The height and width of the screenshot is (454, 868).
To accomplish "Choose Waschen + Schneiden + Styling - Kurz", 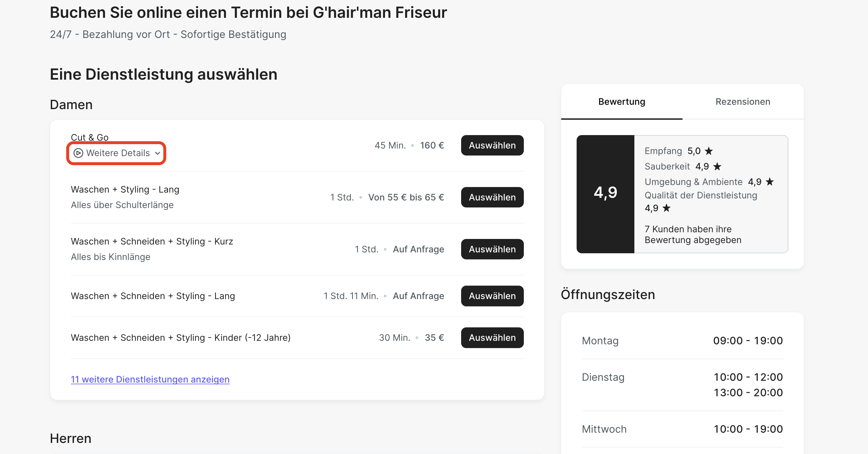I will coord(492,249).
